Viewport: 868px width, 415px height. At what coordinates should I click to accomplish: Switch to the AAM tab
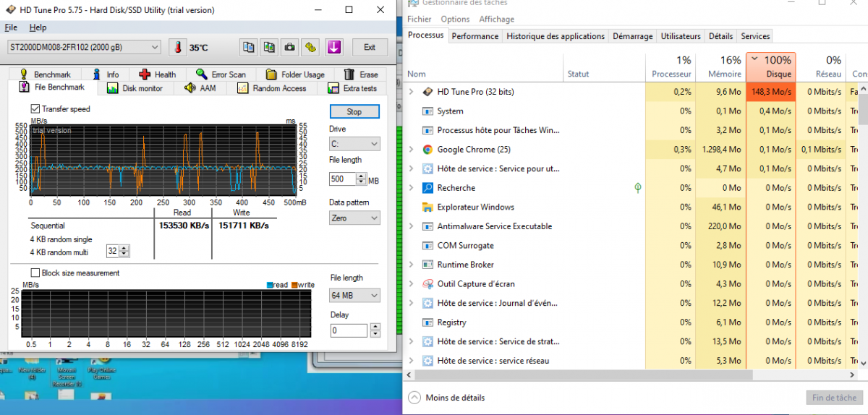click(x=200, y=88)
